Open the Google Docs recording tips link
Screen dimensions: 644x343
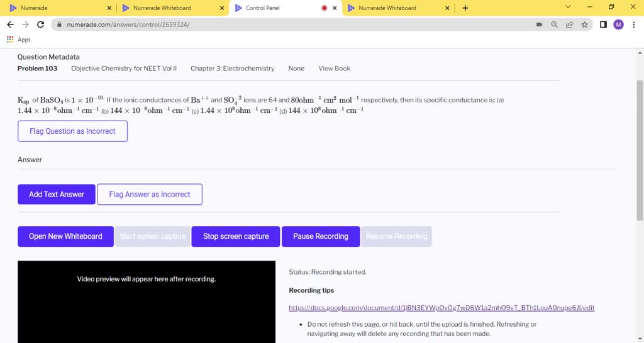tap(441, 308)
